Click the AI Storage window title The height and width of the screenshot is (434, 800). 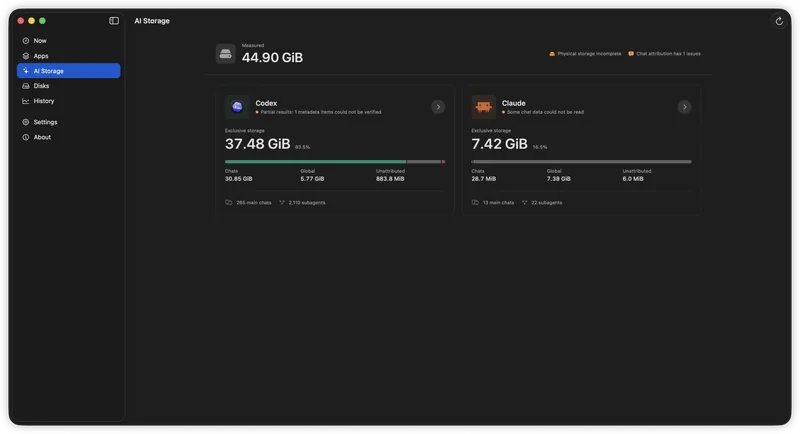coord(152,21)
